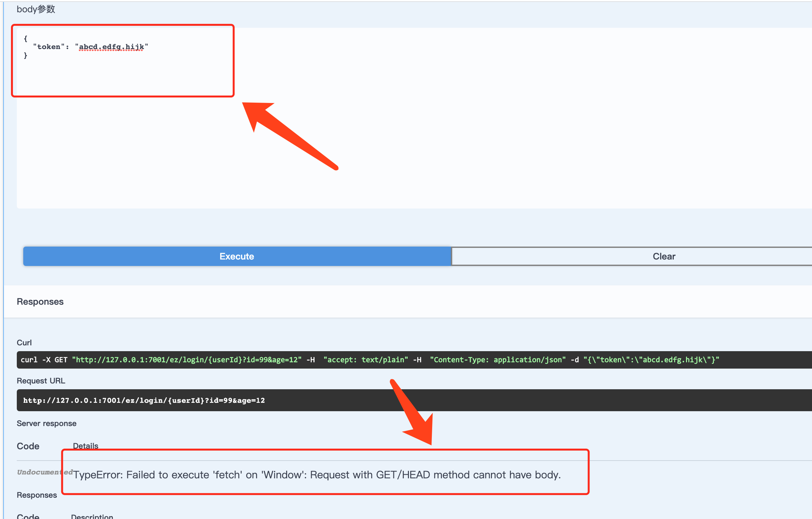Click the TypeError fetch error message
Image resolution: width=812 pixels, height=519 pixels.
click(317, 474)
